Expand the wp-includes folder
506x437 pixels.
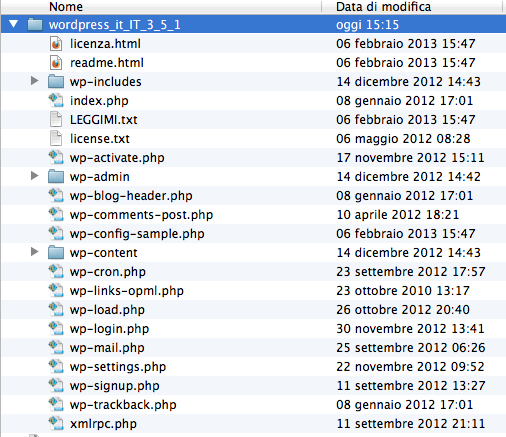pyautogui.click(x=34, y=81)
